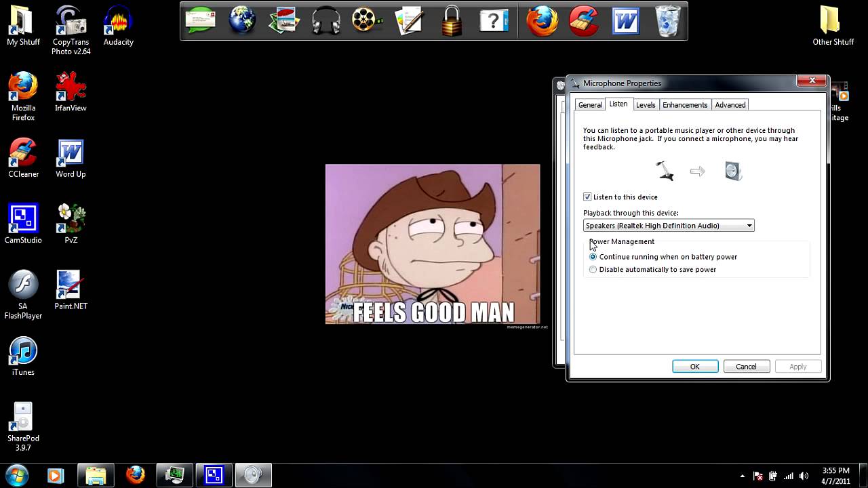Open the My Shtuff desktop folder
The width and height of the screenshot is (868, 488).
click(x=23, y=26)
